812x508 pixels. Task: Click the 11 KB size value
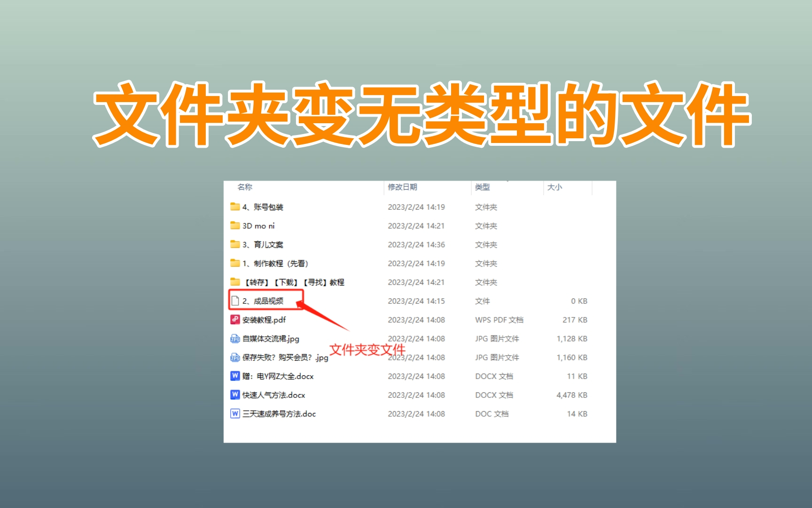click(x=577, y=376)
